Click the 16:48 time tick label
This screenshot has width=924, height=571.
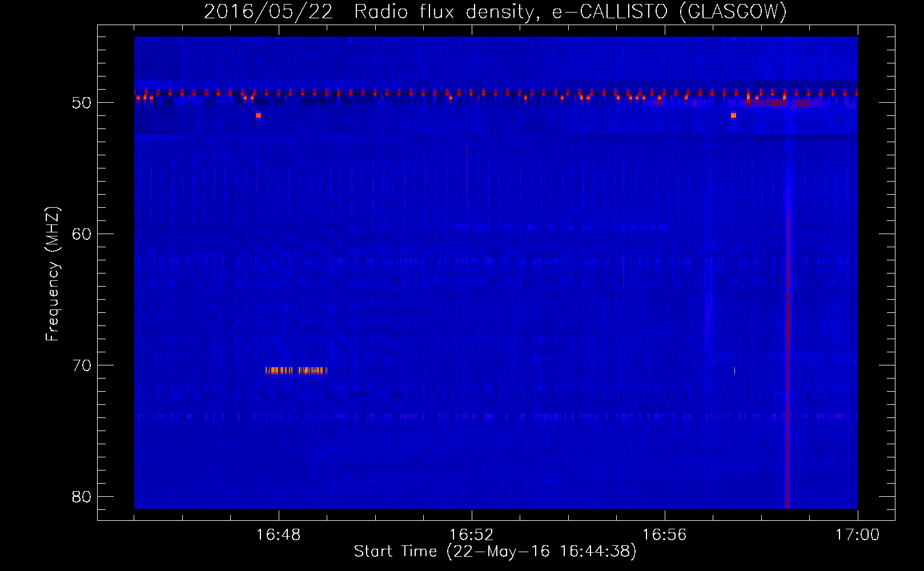tap(278, 534)
